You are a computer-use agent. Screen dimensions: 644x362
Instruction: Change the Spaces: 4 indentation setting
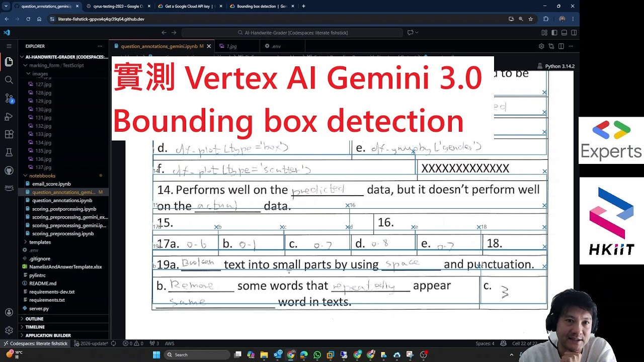tap(485, 343)
